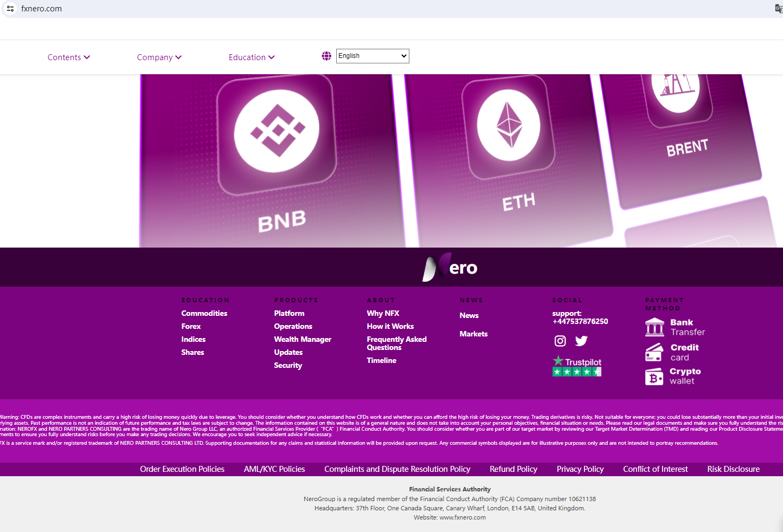Visit the Why NFX page
This screenshot has width=783, height=532.
pyautogui.click(x=383, y=313)
